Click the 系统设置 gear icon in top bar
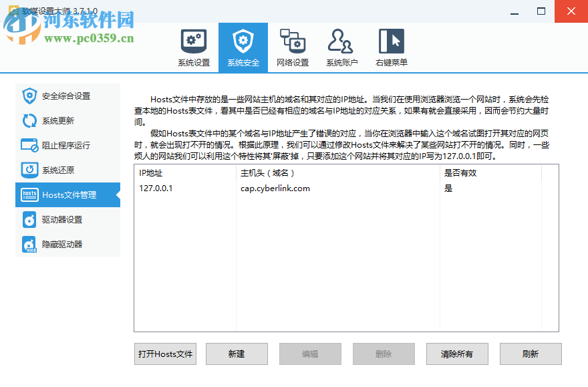The height and width of the screenshot is (387, 588). [x=194, y=41]
